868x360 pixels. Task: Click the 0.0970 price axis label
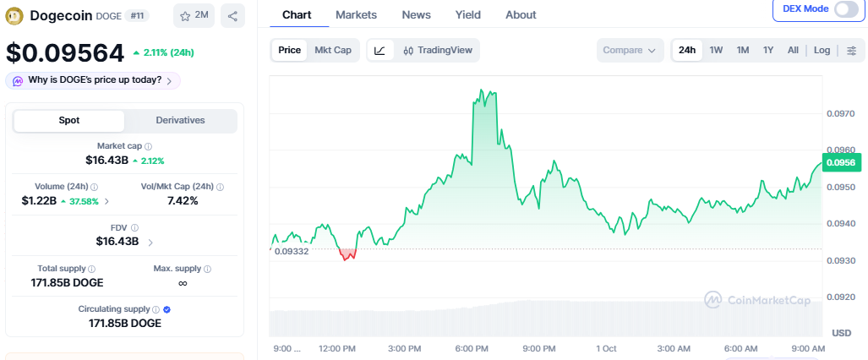coord(840,113)
